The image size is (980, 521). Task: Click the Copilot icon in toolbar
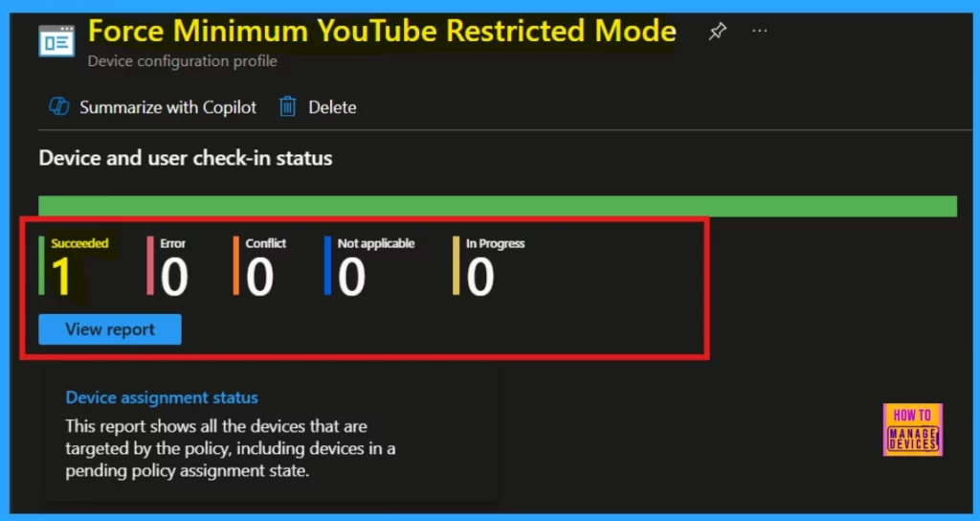pyautogui.click(x=59, y=107)
